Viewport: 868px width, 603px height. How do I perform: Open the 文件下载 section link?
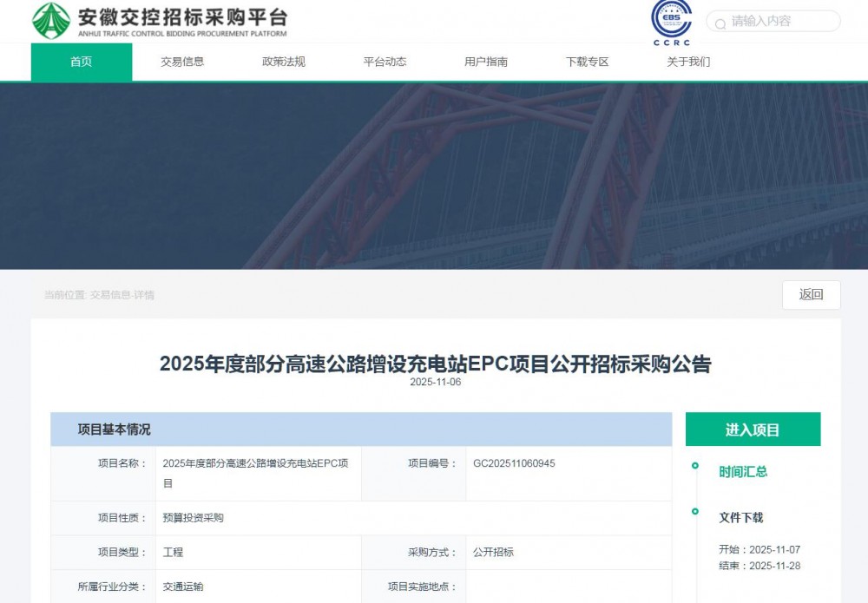[x=740, y=518]
